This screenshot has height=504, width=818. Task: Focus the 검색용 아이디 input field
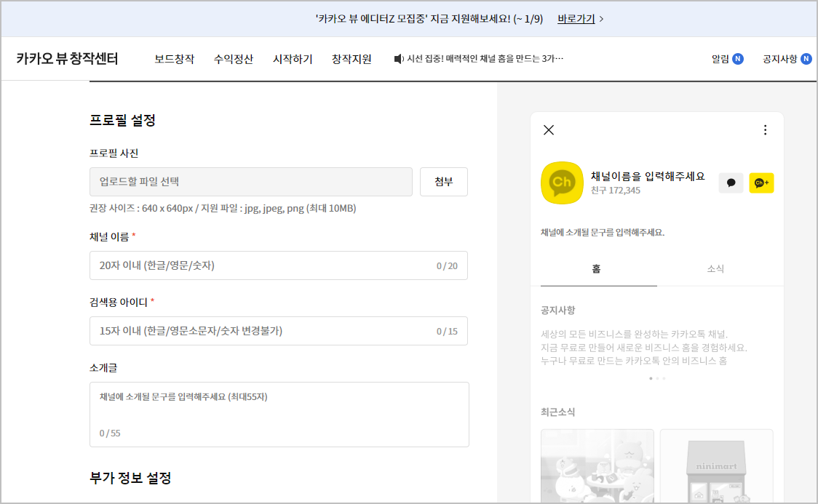click(x=279, y=331)
